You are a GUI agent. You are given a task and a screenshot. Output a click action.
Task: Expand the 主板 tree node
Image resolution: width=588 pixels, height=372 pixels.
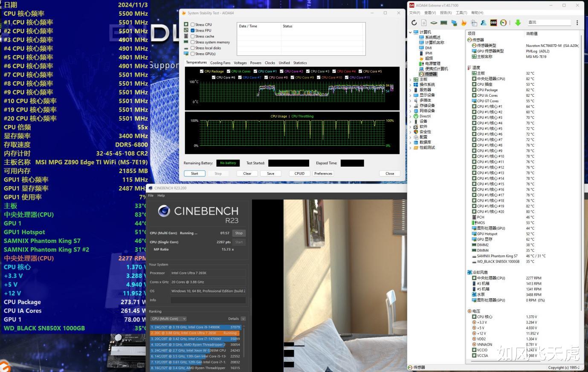click(x=411, y=79)
